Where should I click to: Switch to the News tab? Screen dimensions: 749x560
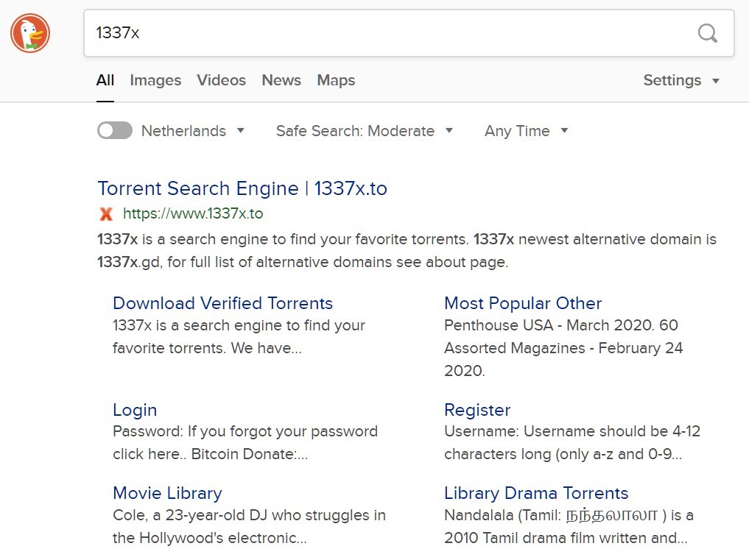(x=281, y=80)
